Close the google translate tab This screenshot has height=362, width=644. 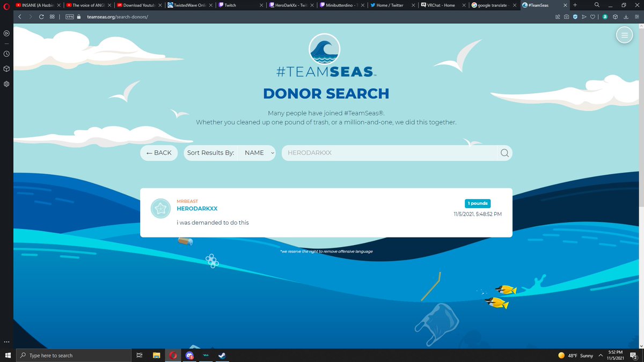click(515, 5)
